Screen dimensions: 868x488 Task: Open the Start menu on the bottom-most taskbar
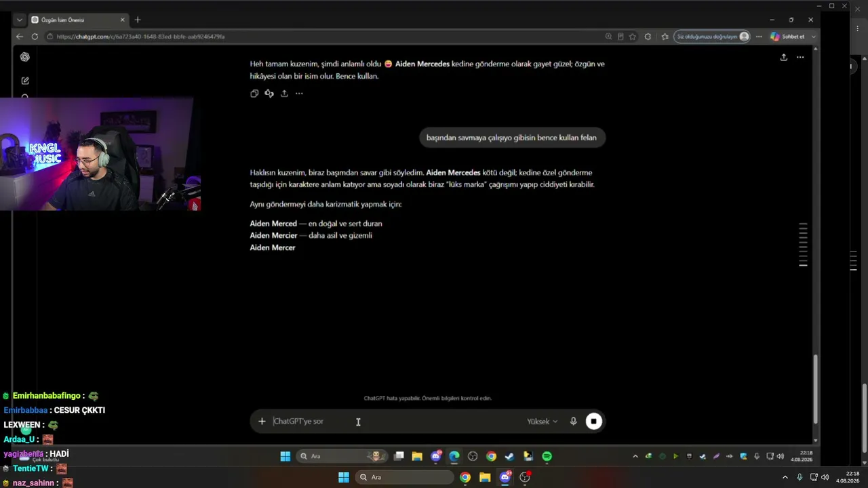pos(344,477)
